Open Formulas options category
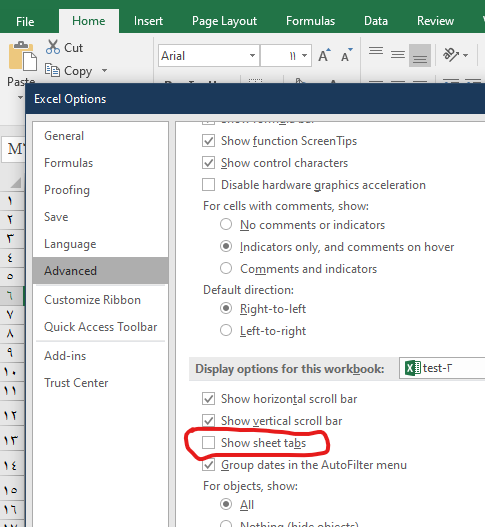This screenshot has height=527, width=485. tap(100, 163)
